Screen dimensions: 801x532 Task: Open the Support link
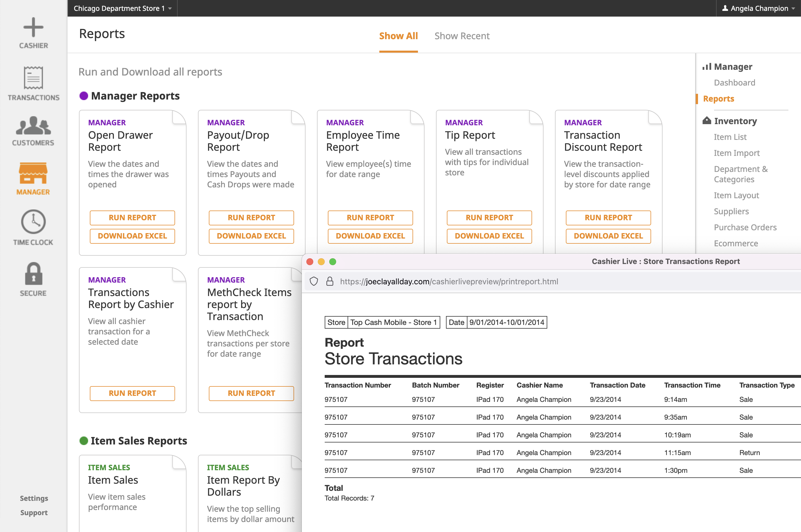[x=33, y=512]
